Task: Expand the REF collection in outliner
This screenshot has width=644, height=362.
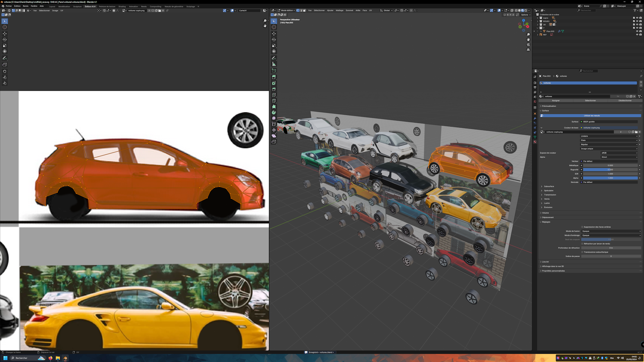Action: click(538, 35)
